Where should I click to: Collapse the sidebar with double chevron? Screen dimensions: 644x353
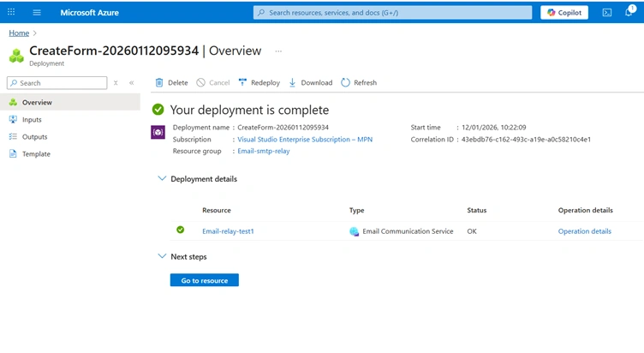coord(131,82)
